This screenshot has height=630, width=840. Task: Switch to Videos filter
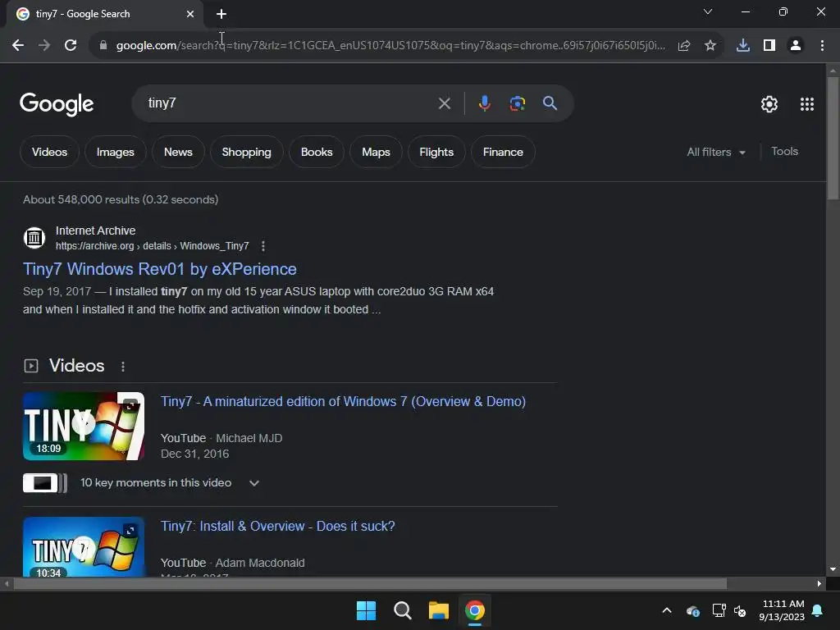pyautogui.click(x=49, y=152)
